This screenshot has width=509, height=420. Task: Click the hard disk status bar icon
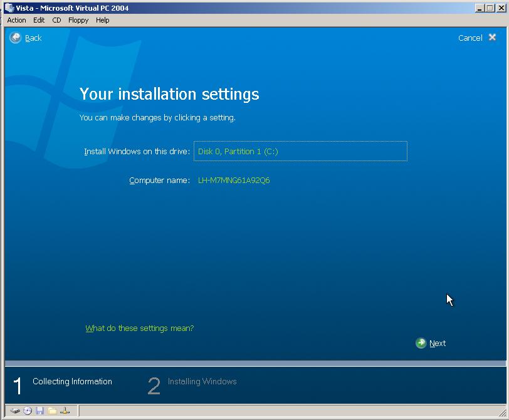(15, 411)
